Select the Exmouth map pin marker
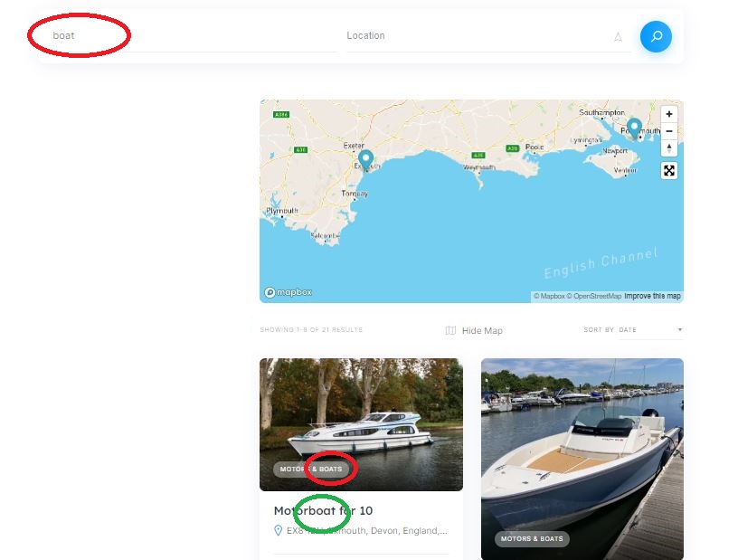 click(365, 161)
